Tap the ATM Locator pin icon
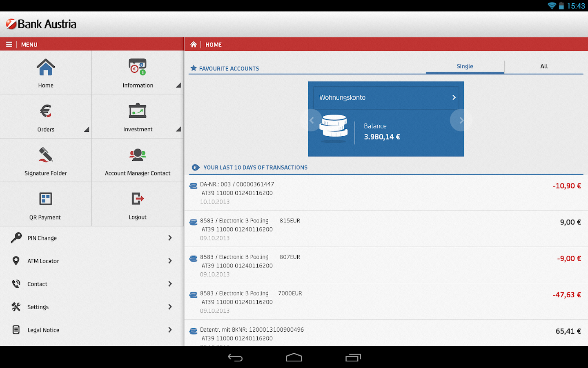The width and height of the screenshot is (588, 368). (16, 261)
